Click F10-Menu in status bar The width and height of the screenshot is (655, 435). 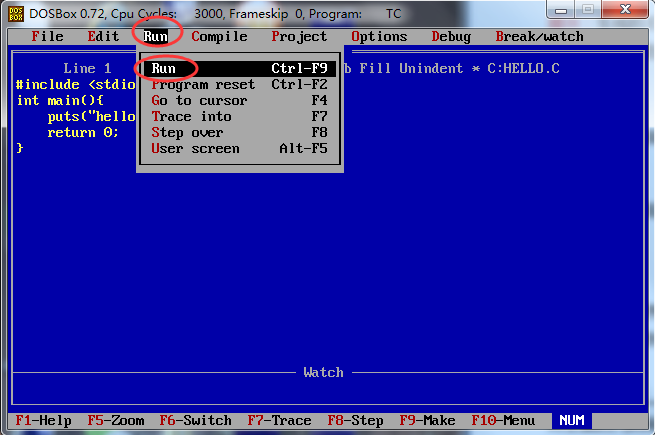pyautogui.click(x=503, y=420)
